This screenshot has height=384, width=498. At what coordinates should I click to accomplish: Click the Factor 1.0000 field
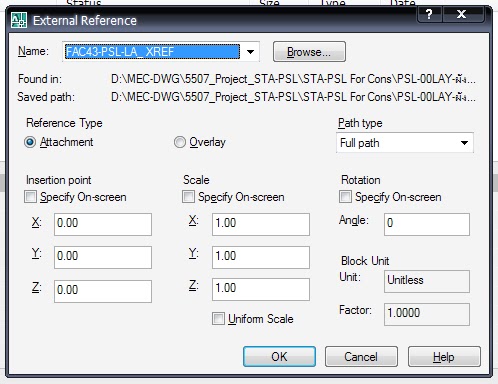[427, 314]
